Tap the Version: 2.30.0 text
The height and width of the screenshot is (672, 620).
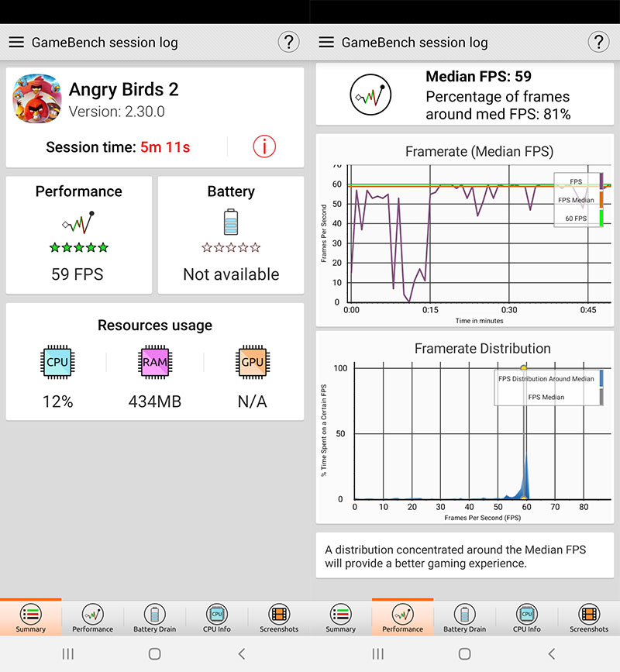116,112
